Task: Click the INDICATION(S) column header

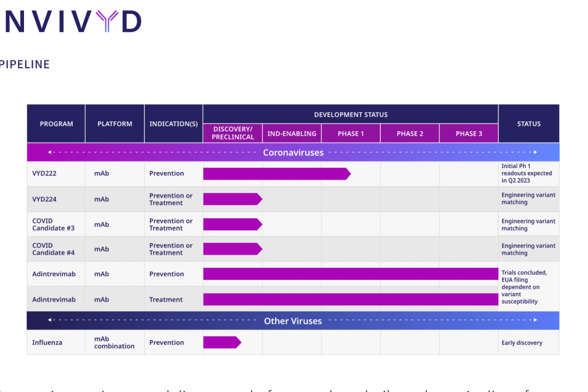Action: point(173,124)
